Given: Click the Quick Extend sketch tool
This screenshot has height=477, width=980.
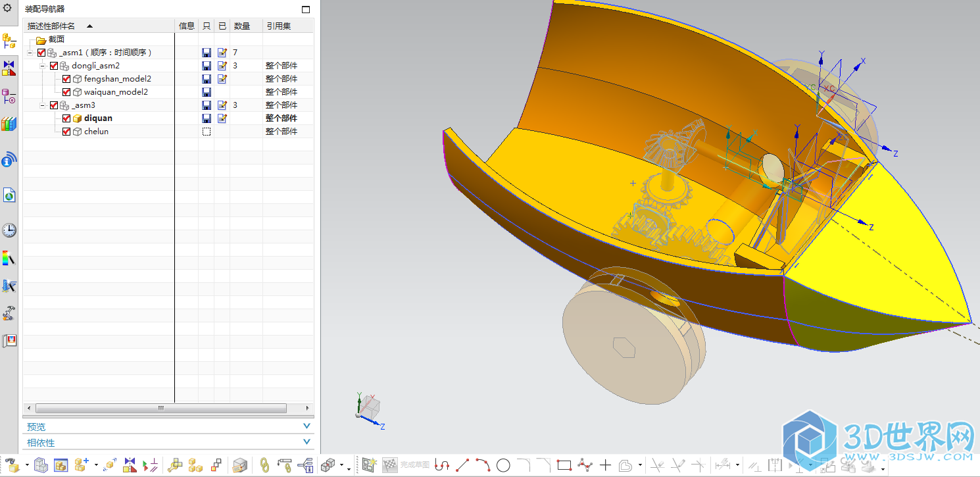Looking at the screenshot, I should 678,465.
